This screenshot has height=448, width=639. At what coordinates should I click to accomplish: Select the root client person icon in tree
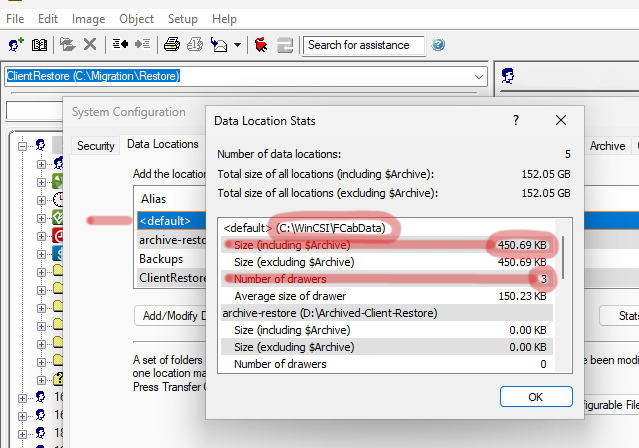(40, 145)
